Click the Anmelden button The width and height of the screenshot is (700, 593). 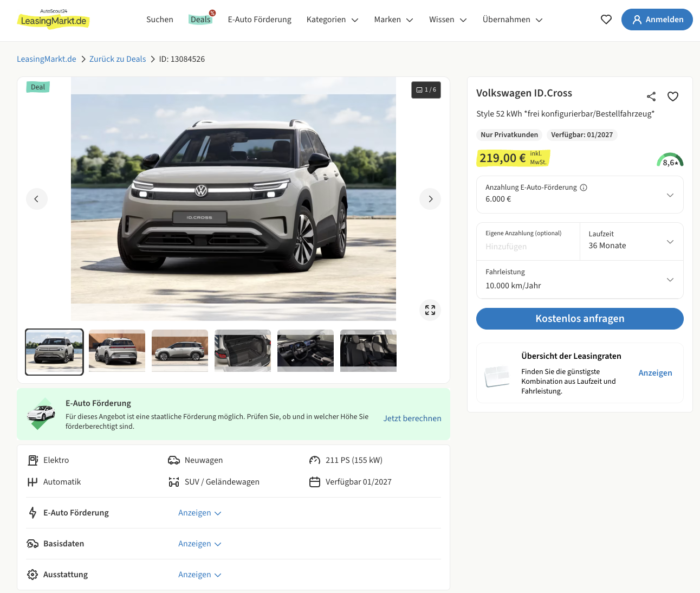click(657, 20)
